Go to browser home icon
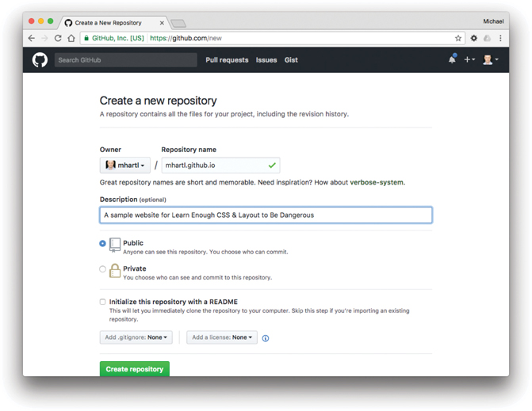The height and width of the screenshot is (411, 532). pos(71,38)
